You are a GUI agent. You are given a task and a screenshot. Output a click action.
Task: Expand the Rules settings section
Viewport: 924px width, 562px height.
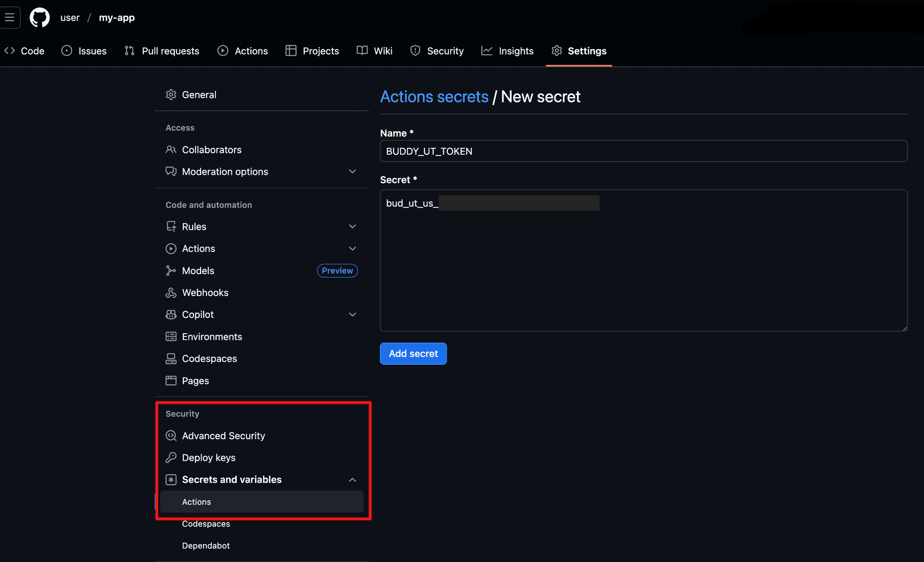[x=352, y=226]
